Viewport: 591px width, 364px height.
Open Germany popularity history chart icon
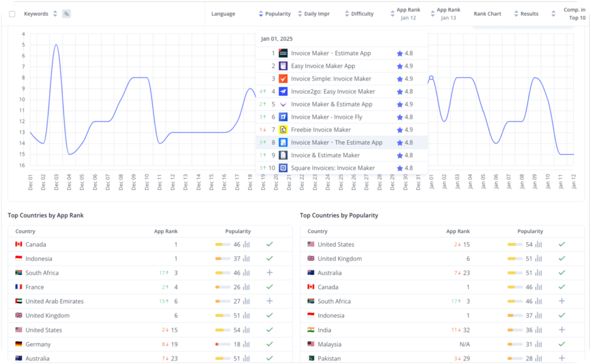(246, 344)
